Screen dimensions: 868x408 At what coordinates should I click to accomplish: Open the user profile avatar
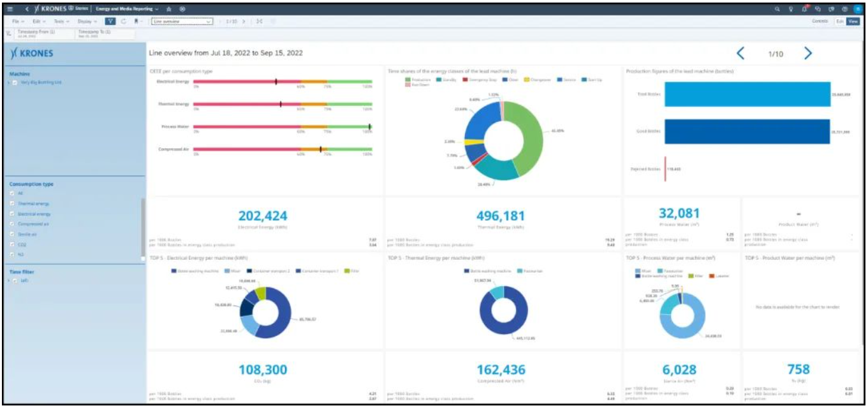coord(858,9)
